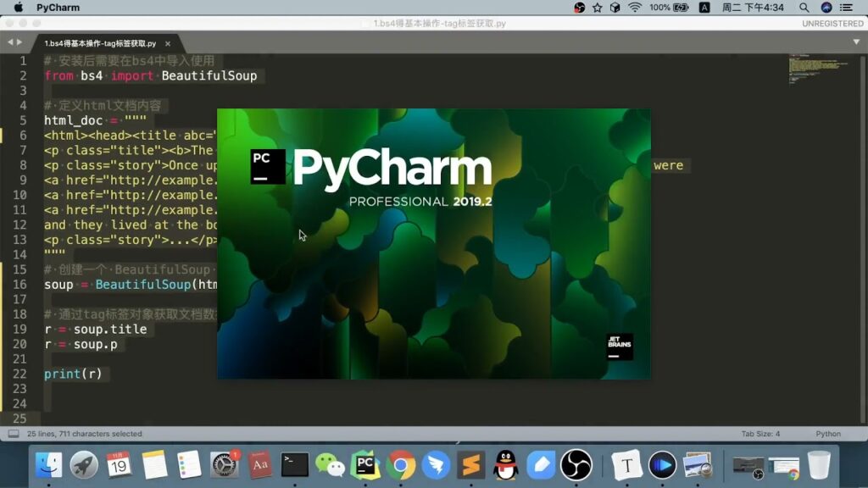The image size is (868, 488).
Task: Open Sublime Text in the Dock
Action: [x=471, y=465]
